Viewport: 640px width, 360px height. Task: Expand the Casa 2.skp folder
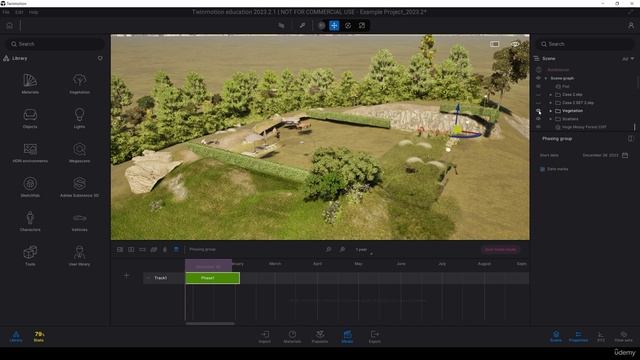(x=551, y=94)
